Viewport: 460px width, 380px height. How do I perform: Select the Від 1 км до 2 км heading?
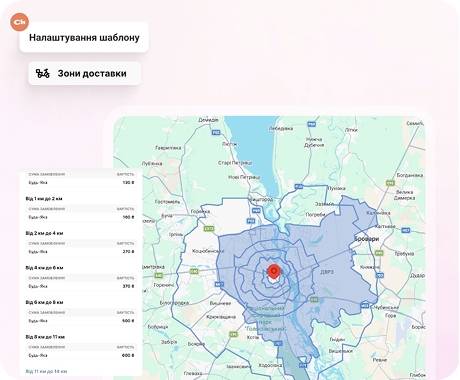click(44, 199)
